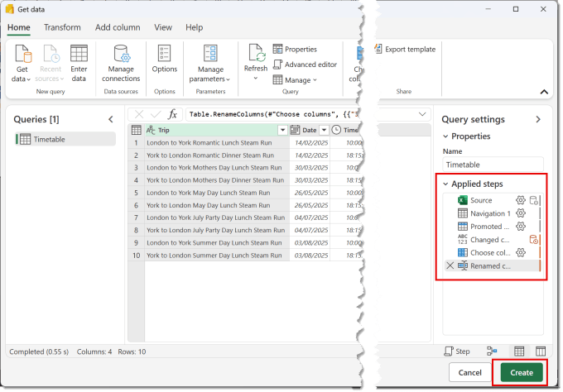Switch to schema view icon
This screenshot has width=563, height=392.
(x=541, y=351)
